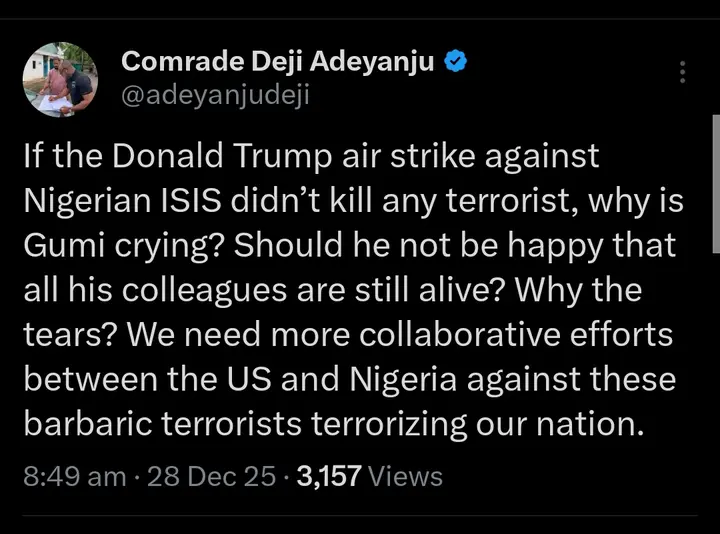720x534 pixels.
Task: Click the 28 Dec 25 date
Action: [211, 476]
